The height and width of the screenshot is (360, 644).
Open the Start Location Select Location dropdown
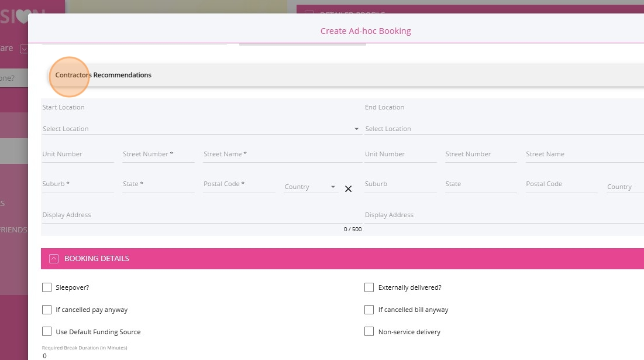201,129
